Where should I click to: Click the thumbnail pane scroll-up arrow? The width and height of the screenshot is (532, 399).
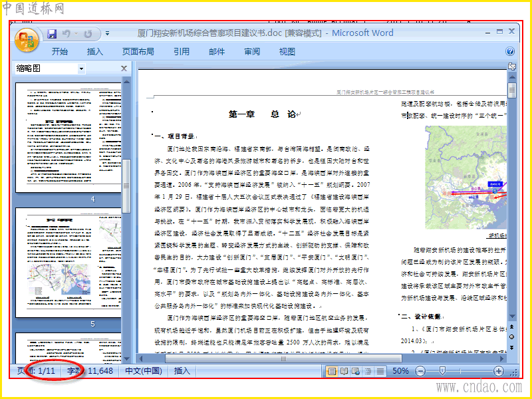tap(126, 82)
